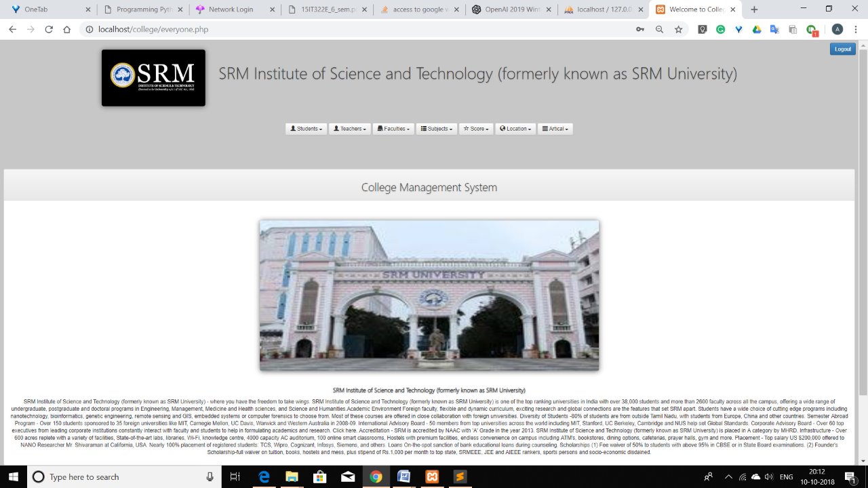Open the speaker icon in system tray
Image resolution: width=868 pixels, height=488 pixels.
coord(768,476)
